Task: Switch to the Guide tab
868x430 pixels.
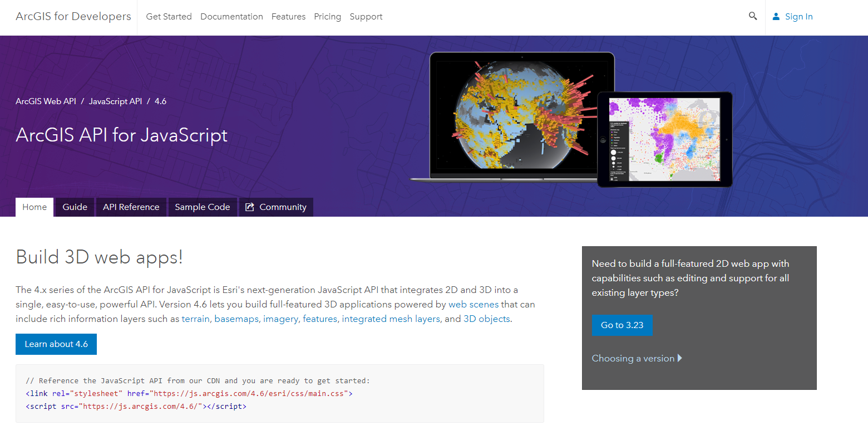Action: click(x=75, y=207)
